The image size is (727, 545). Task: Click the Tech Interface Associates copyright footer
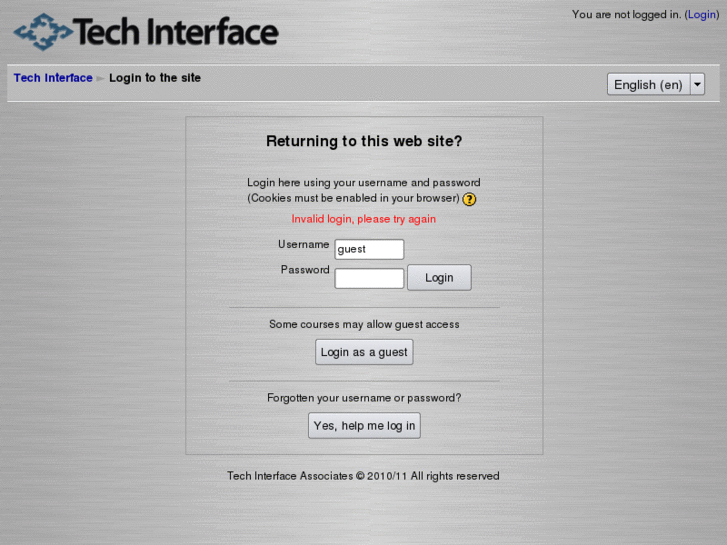click(x=363, y=476)
